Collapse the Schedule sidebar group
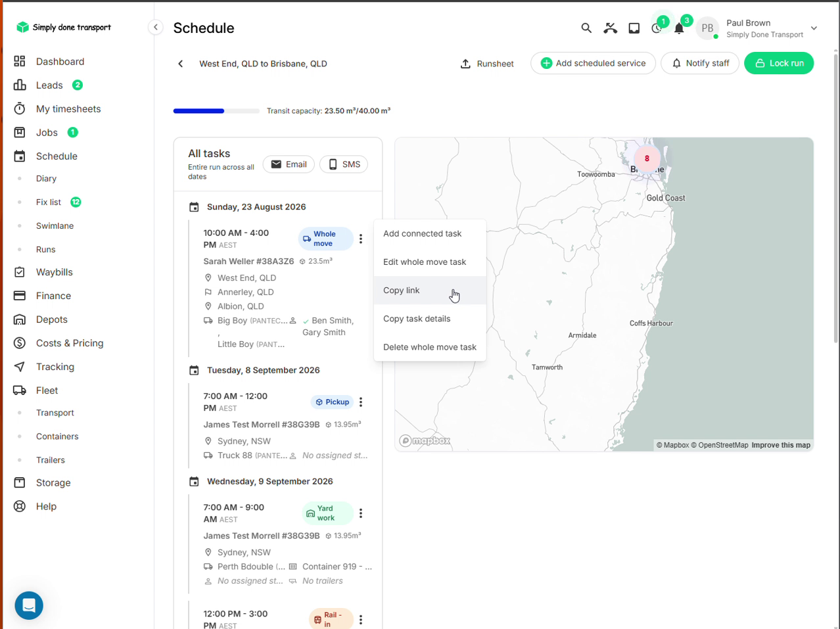 57,156
